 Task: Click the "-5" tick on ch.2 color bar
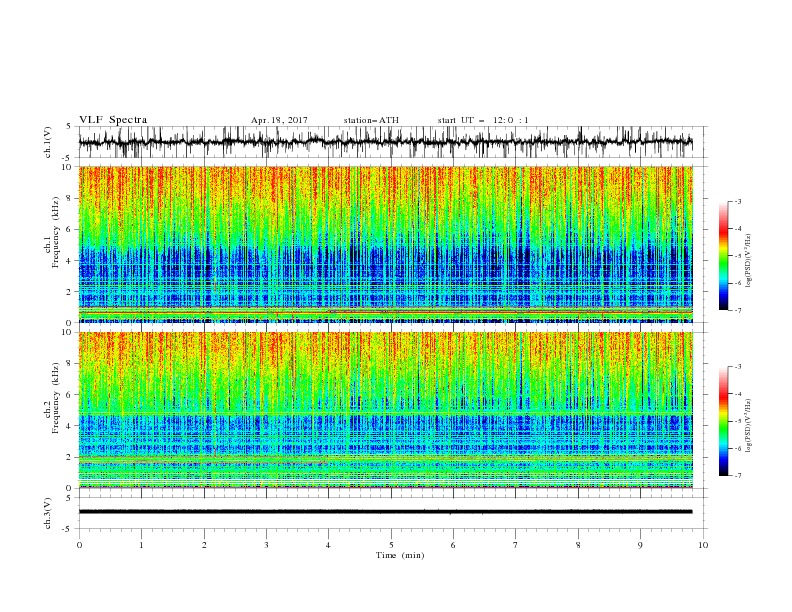coord(737,421)
